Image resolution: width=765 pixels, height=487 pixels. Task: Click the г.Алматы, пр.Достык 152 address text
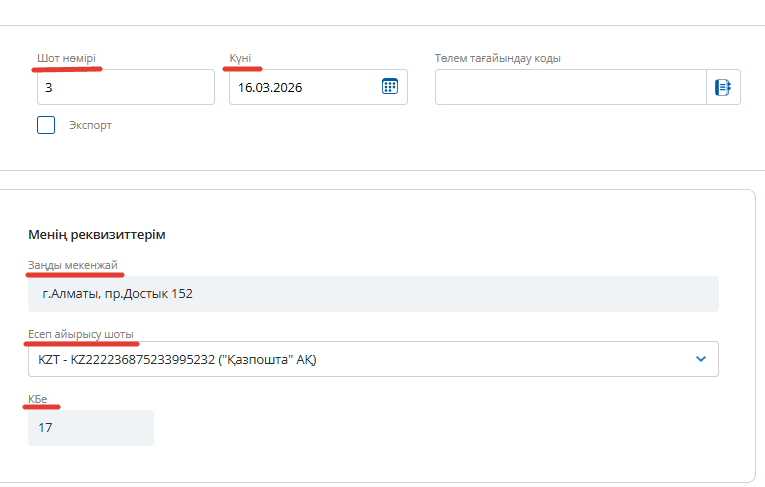pyautogui.click(x=117, y=294)
